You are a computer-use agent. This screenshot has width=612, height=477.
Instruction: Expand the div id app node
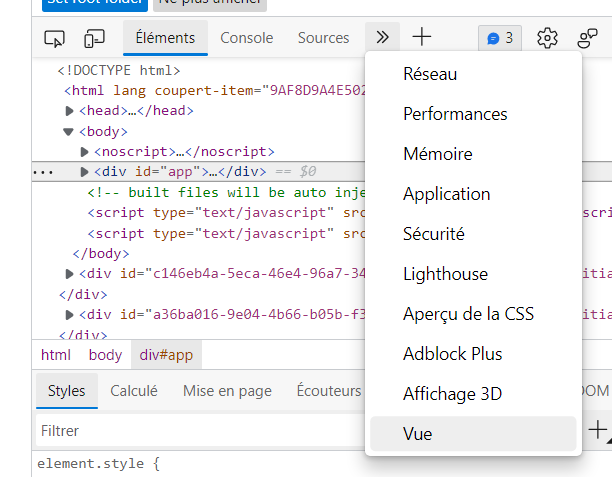click(84, 172)
